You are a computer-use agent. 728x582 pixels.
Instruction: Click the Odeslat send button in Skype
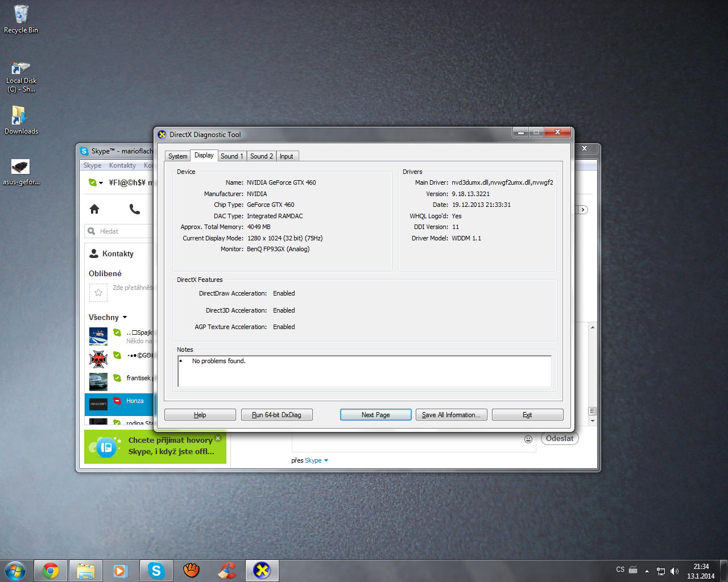click(560, 439)
